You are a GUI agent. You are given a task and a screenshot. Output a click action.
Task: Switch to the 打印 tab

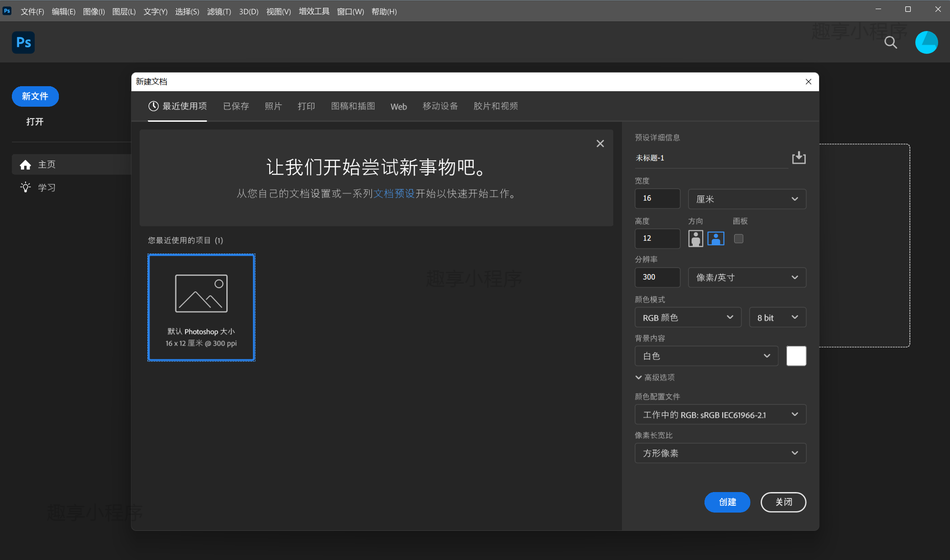(306, 106)
